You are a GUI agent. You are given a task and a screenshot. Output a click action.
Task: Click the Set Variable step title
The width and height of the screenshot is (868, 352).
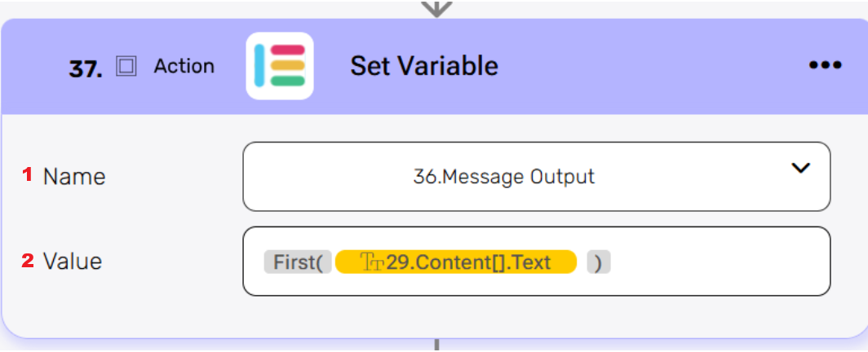pos(424,66)
